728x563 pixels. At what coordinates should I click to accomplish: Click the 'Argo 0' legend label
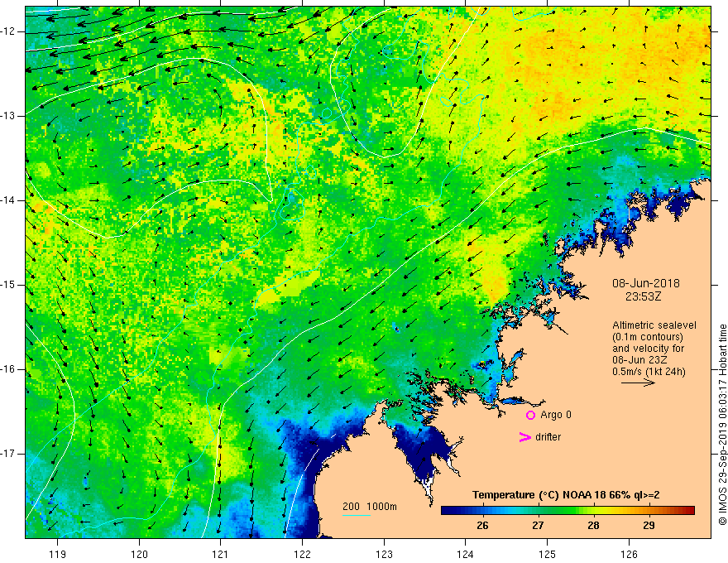click(x=556, y=415)
